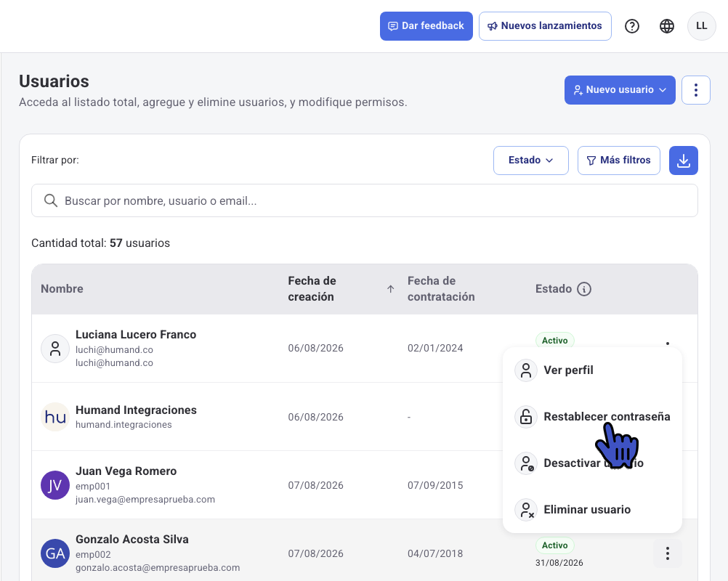Image resolution: width=728 pixels, height=581 pixels.
Task: Open Nuevos lanzamientos
Action: (545, 26)
